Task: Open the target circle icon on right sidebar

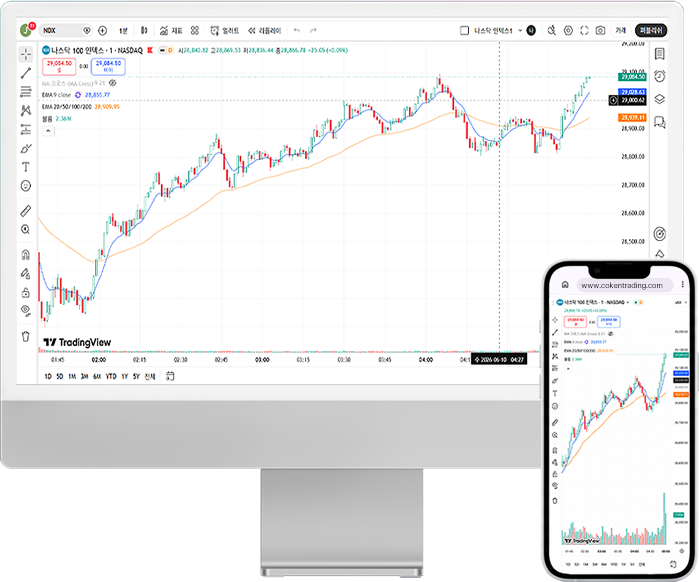Action: tap(660, 234)
